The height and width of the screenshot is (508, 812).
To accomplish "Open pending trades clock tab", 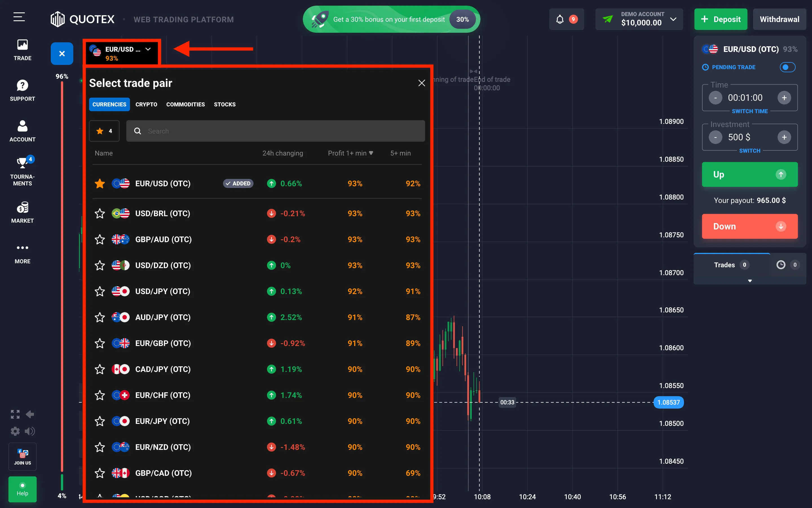I will click(x=788, y=265).
